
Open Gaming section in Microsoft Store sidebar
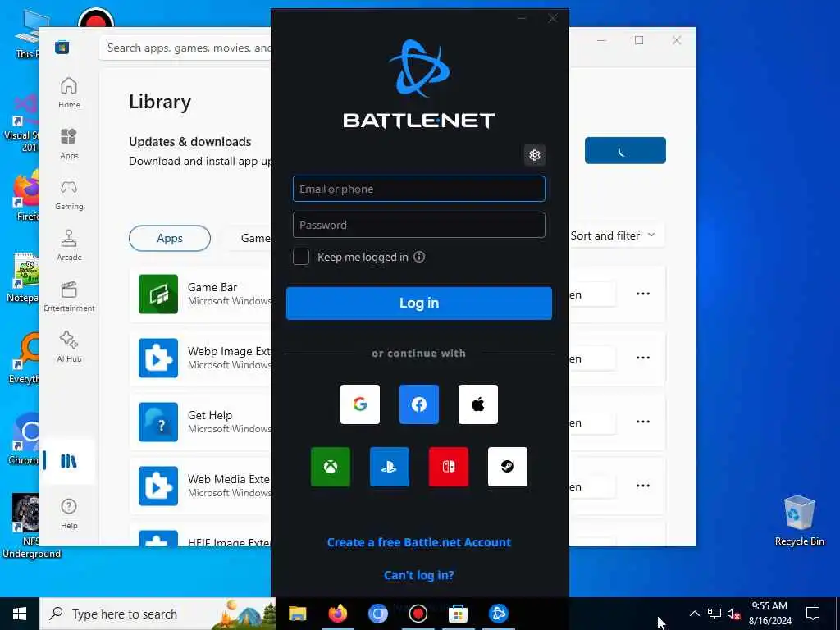click(x=69, y=194)
